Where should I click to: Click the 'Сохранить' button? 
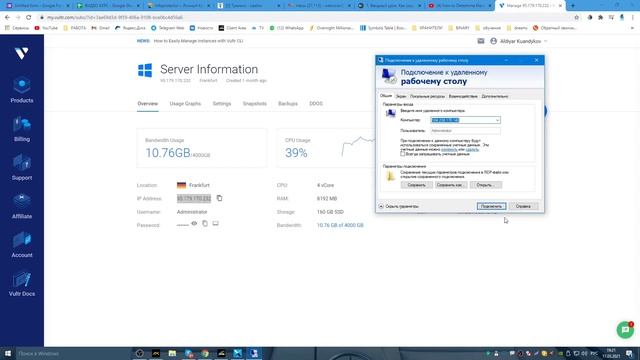tap(416, 185)
